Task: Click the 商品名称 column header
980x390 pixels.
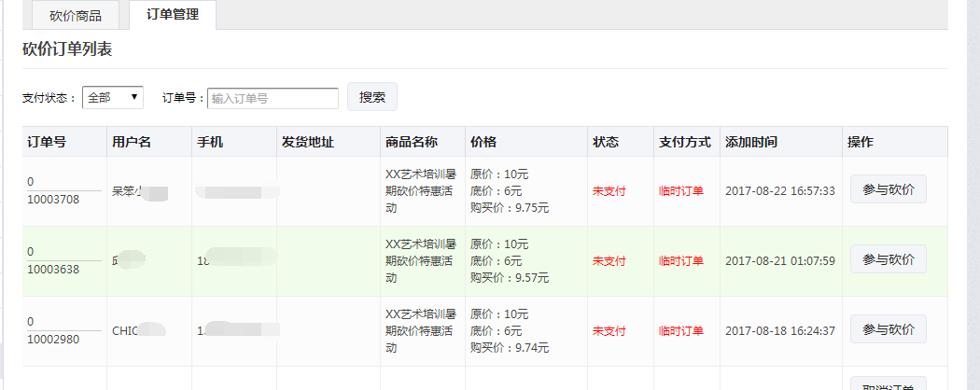Action: coord(412,142)
